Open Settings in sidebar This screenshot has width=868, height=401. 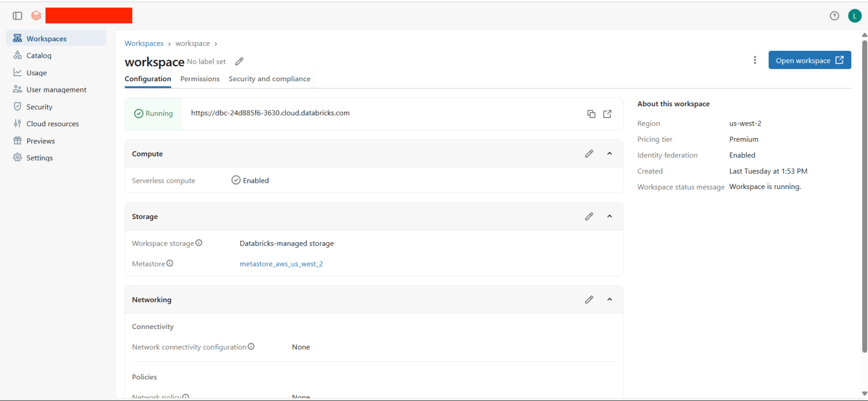point(56,157)
